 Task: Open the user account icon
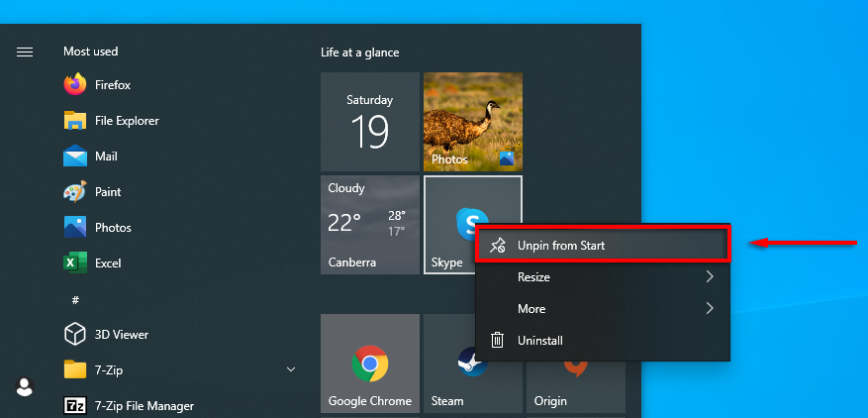pyautogui.click(x=25, y=387)
